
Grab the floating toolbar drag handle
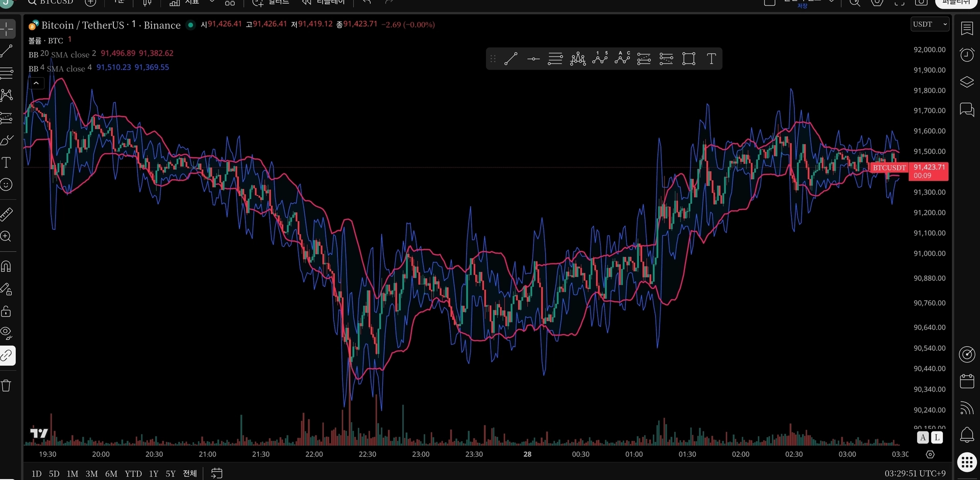tap(493, 59)
